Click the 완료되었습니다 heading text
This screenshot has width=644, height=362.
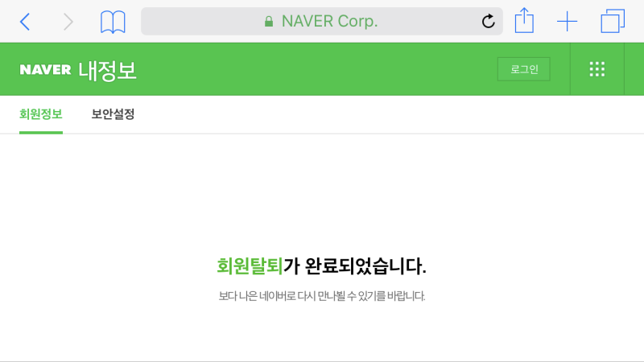point(365,266)
